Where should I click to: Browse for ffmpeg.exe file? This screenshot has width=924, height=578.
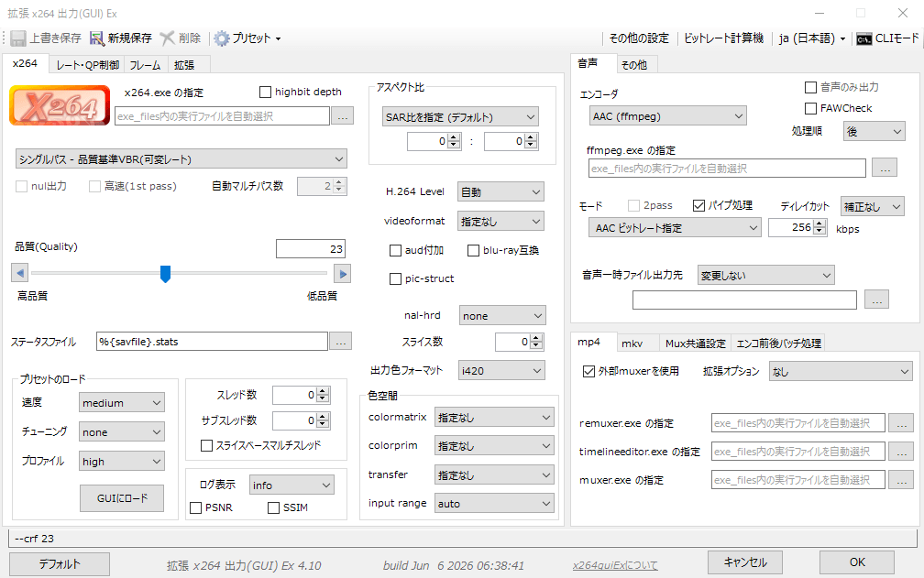[885, 169]
